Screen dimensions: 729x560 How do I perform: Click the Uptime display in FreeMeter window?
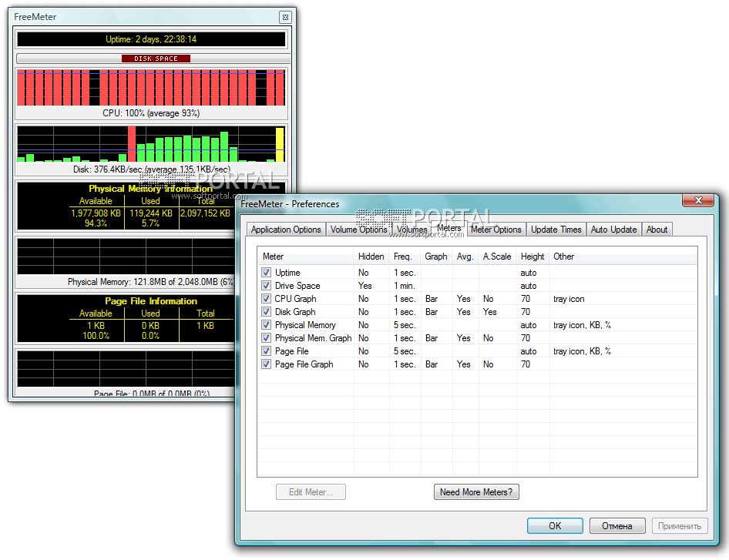(151, 39)
